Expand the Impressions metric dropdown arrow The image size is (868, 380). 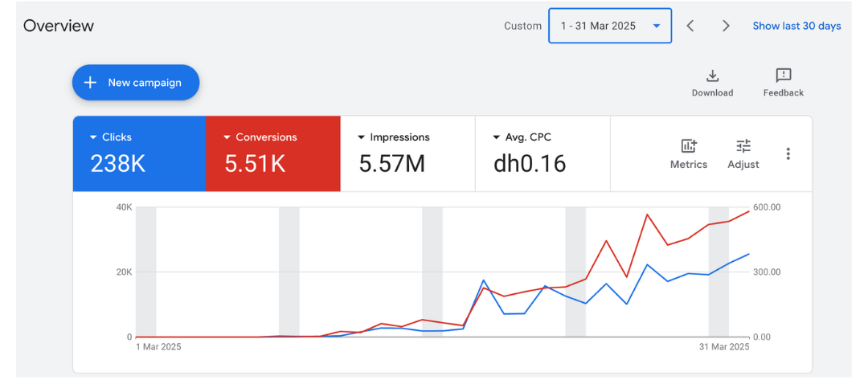pyautogui.click(x=362, y=137)
